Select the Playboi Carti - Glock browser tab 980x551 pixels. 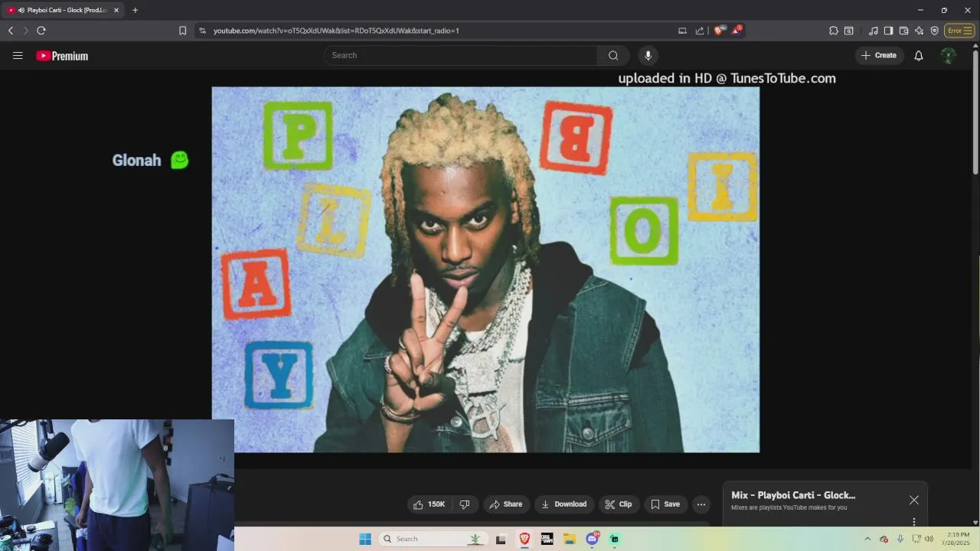(x=63, y=10)
